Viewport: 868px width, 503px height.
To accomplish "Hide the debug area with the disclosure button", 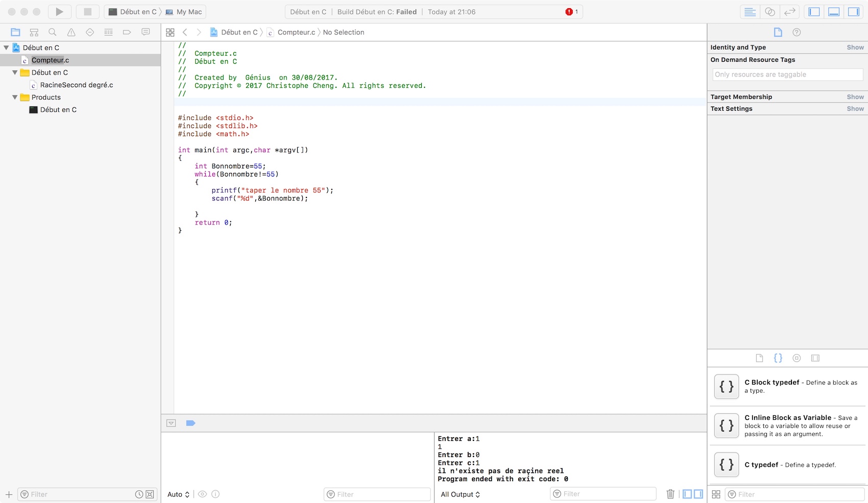I will point(171,423).
